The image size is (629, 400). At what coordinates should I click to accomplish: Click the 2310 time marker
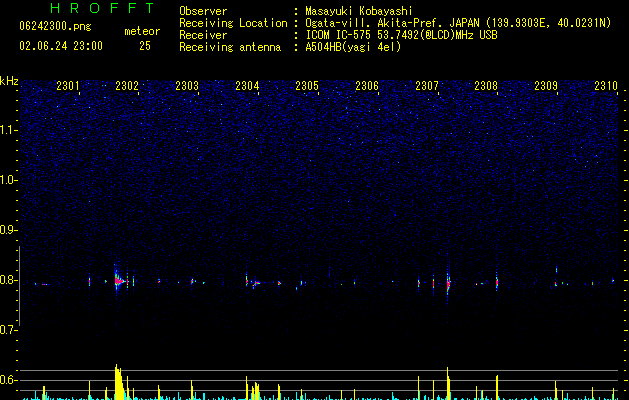click(x=606, y=85)
